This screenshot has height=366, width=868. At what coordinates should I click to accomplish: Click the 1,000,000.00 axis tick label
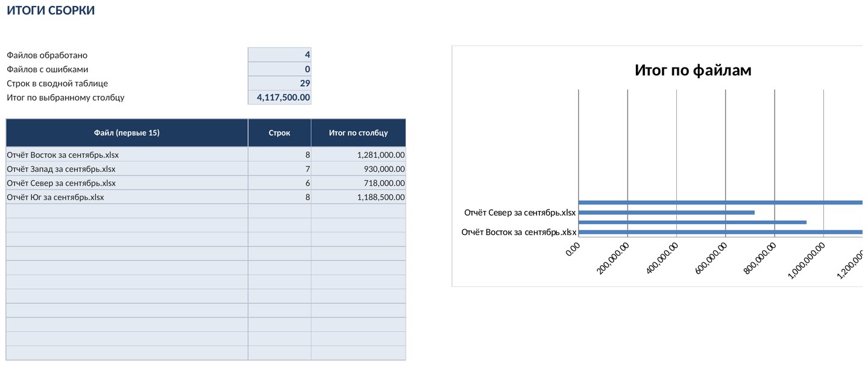click(x=807, y=260)
